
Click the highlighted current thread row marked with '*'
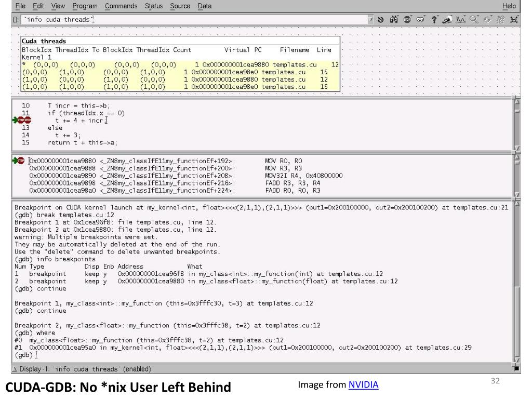click(180, 65)
